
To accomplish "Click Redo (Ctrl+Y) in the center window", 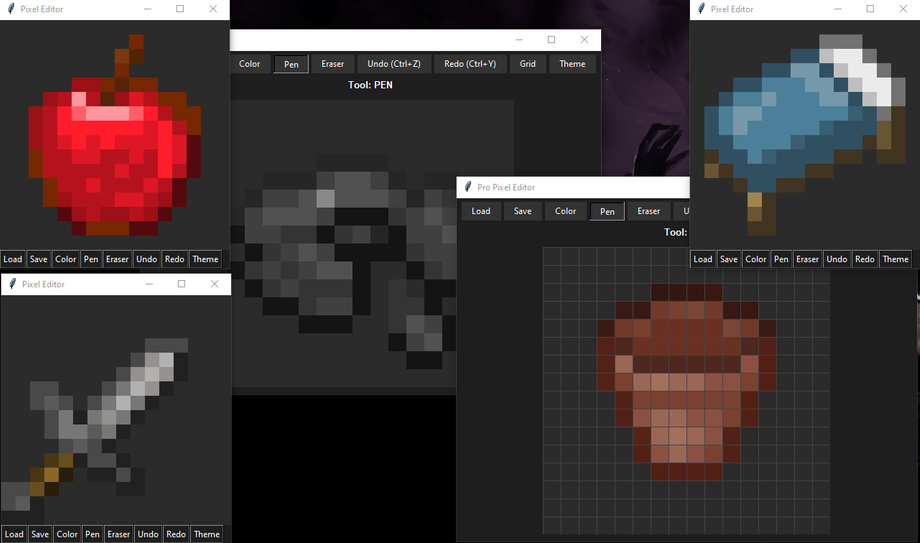I will pos(470,64).
